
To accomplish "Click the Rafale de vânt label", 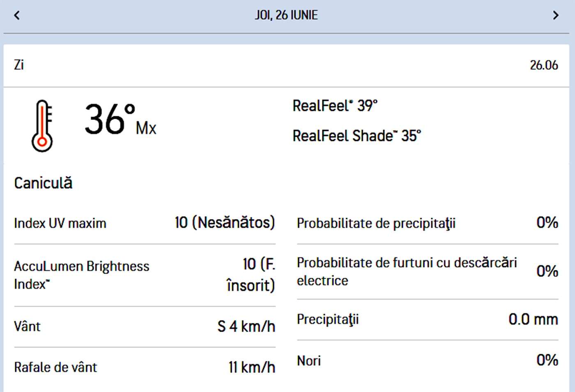I will point(55,367).
